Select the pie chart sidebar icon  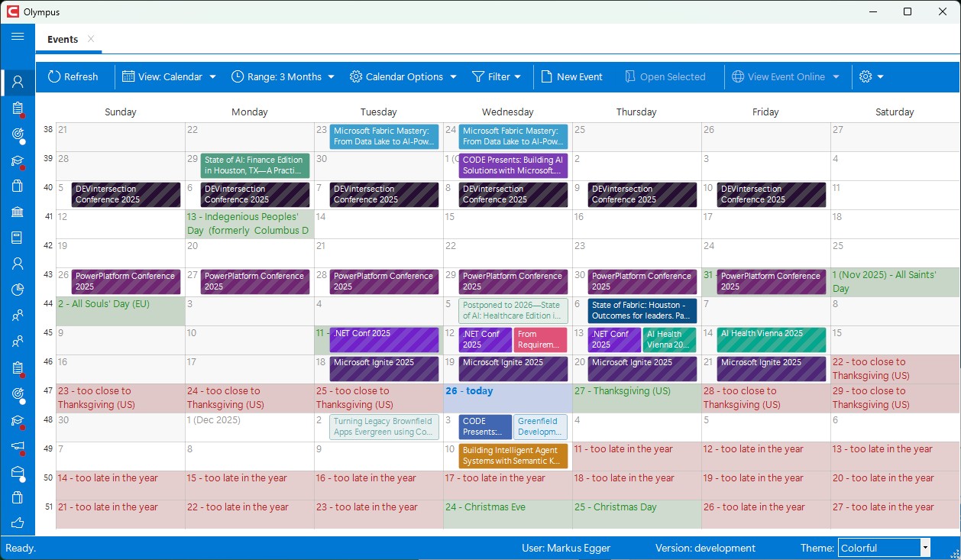pyautogui.click(x=18, y=290)
